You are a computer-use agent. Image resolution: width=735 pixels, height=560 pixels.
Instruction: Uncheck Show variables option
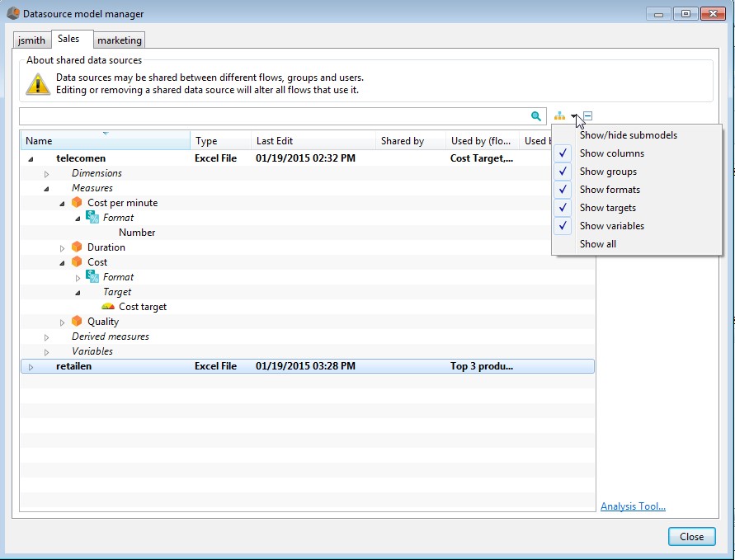click(x=563, y=226)
